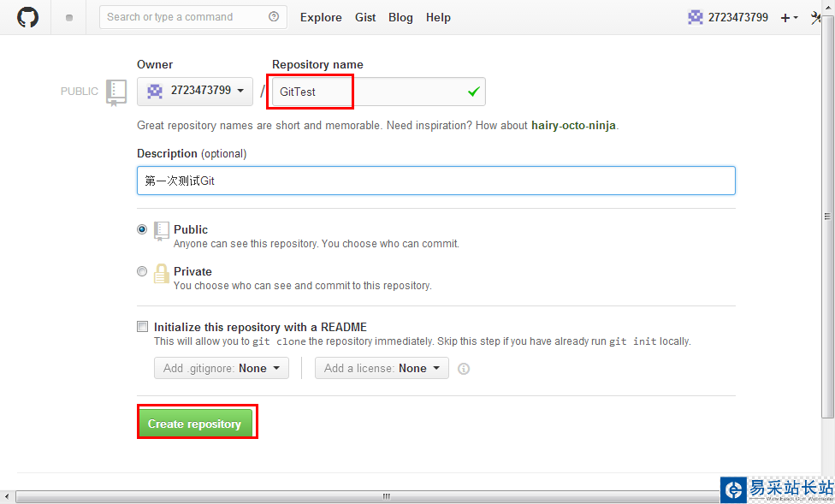The width and height of the screenshot is (835, 504).
Task: Click the user avatar beside 2723473799 in header
Action: coord(695,17)
